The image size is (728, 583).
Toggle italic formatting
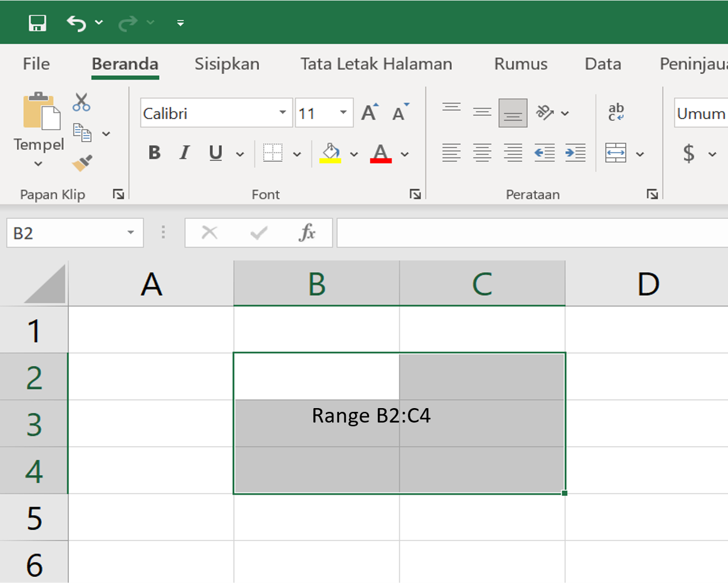pos(184,152)
